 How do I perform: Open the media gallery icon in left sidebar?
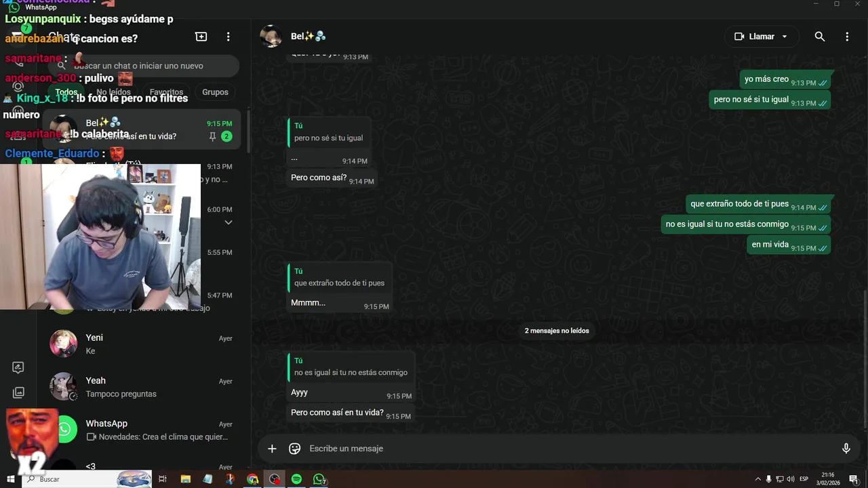pos(18,392)
